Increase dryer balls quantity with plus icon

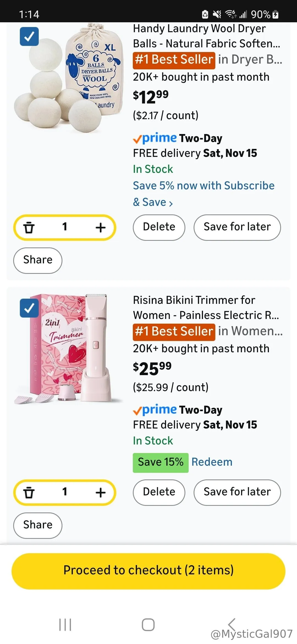[100, 228]
